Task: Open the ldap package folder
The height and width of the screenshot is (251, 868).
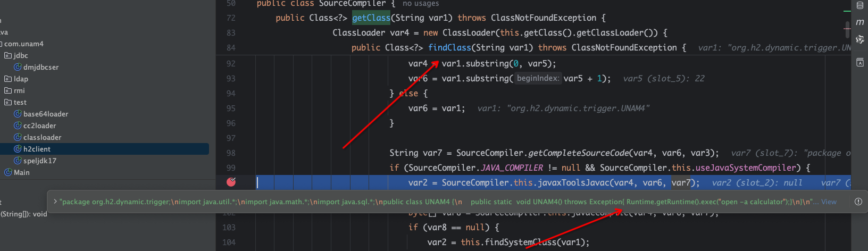Action: coord(20,79)
